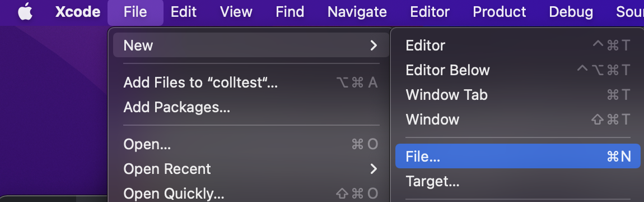Create a new Editor from the submenu
The image size is (644, 202).
click(517, 45)
